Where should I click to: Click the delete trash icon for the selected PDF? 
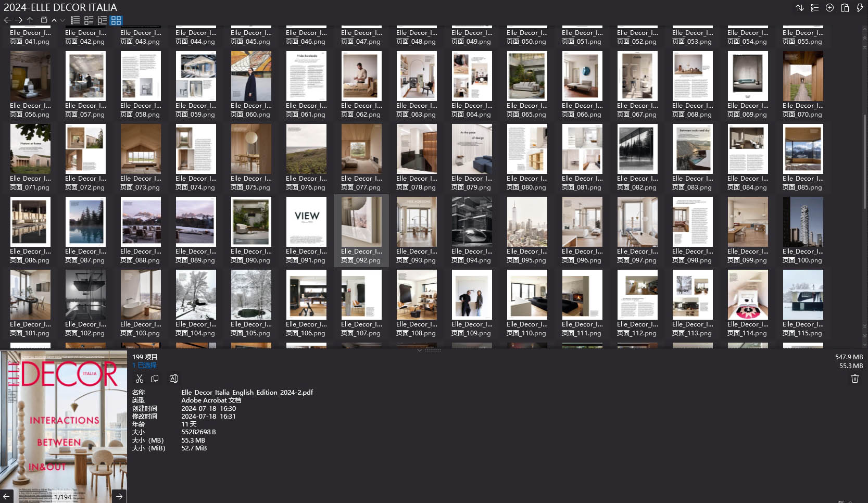(854, 379)
